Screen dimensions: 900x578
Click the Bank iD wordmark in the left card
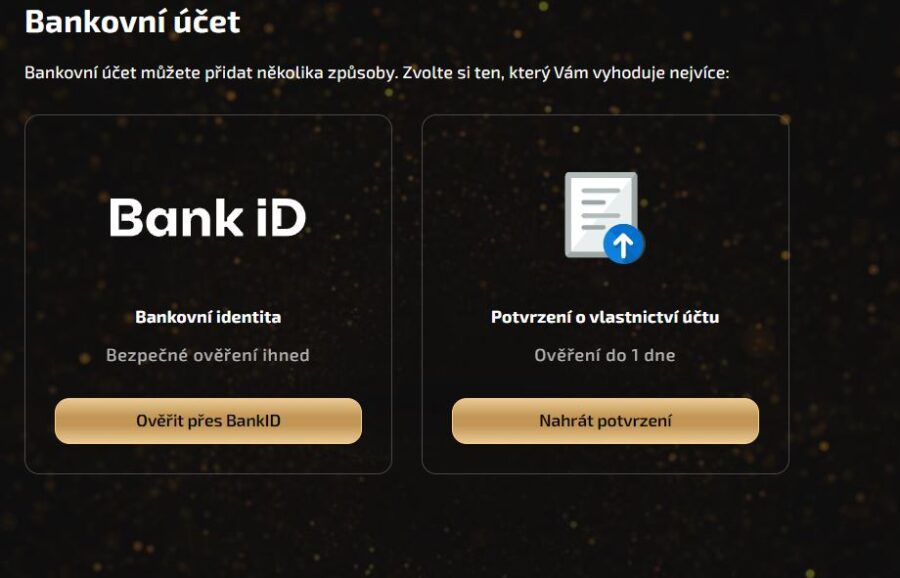pos(210,218)
